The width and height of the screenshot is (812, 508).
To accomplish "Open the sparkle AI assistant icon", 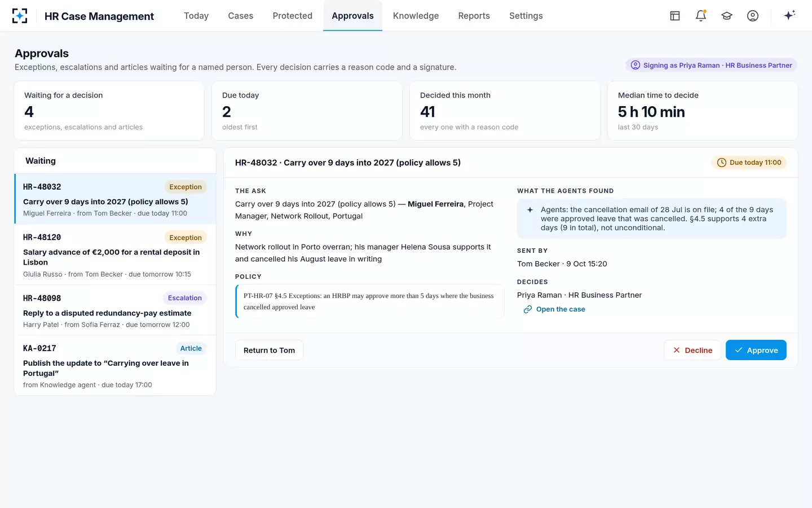I will pos(789,15).
